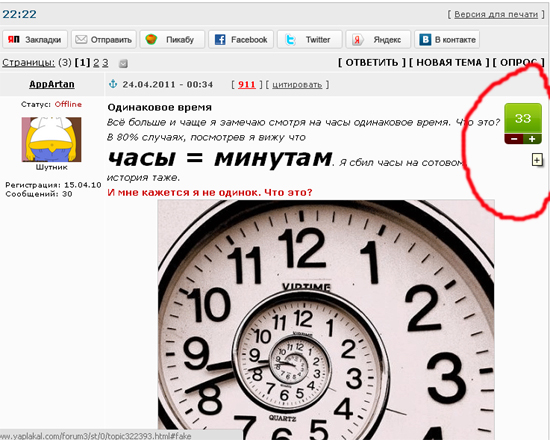Click the 22:22 topic title
Viewport: 550px width, 440px height.
[x=19, y=14]
